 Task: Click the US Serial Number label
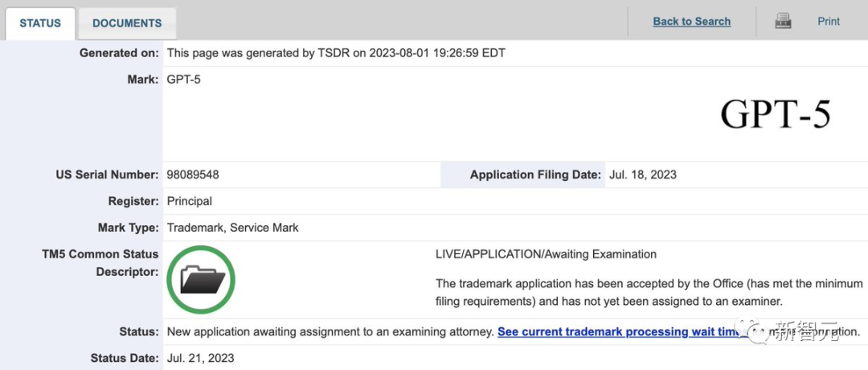(x=107, y=175)
